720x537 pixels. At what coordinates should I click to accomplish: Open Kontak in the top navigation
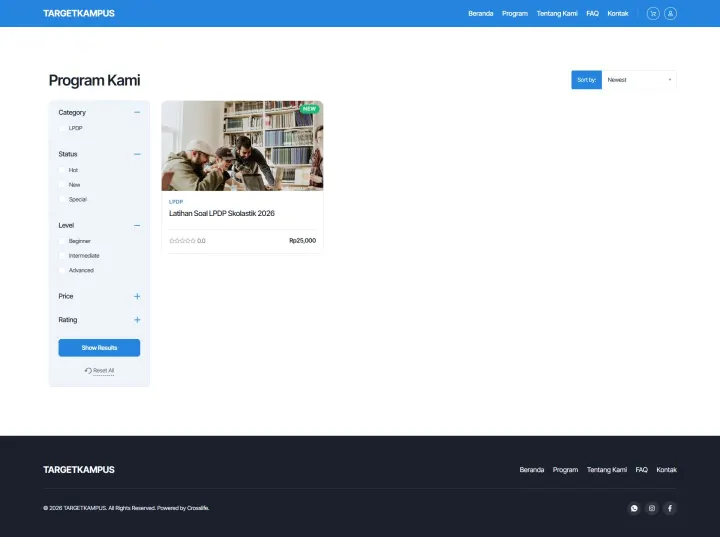[618, 13]
